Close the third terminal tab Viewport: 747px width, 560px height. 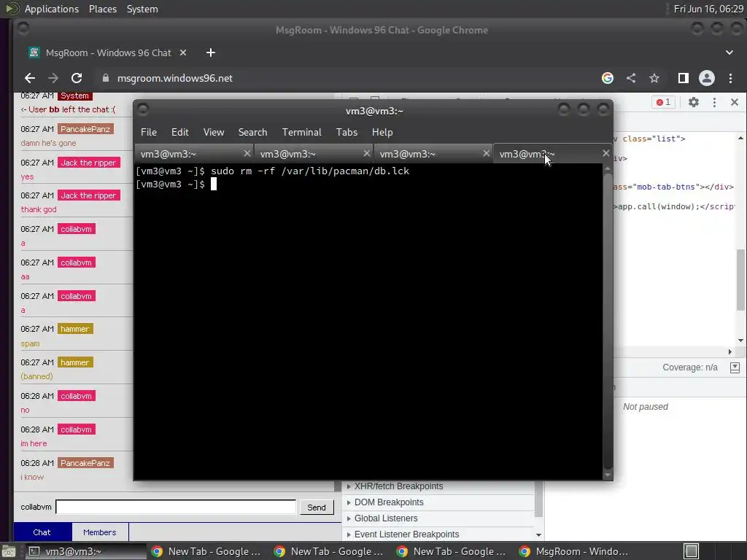486,153
